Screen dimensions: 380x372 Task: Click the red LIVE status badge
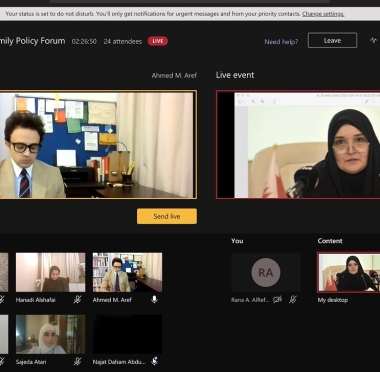pyautogui.click(x=158, y=41)
